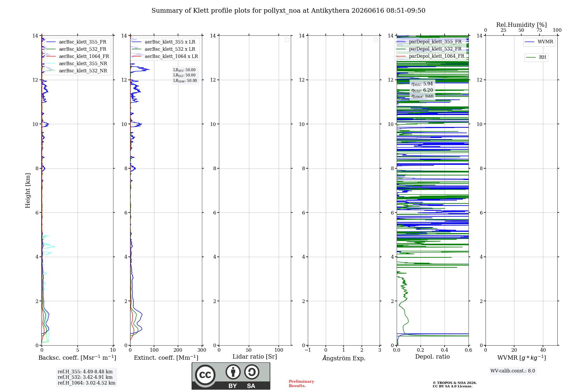The height and width of the screenshot is (392, 577).
Task: Click the BY attribution person icon
Action: pyautogui.click(x=233, y=372)
